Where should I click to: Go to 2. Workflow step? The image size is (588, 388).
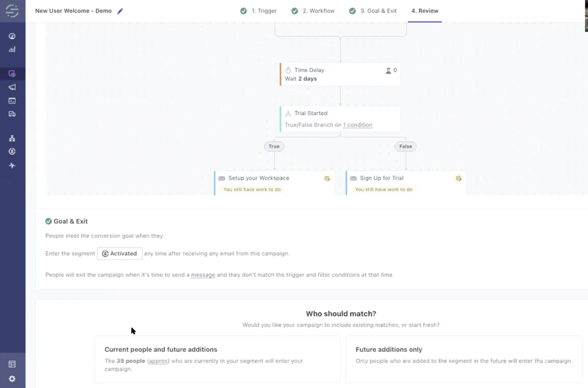coord(313,11)
